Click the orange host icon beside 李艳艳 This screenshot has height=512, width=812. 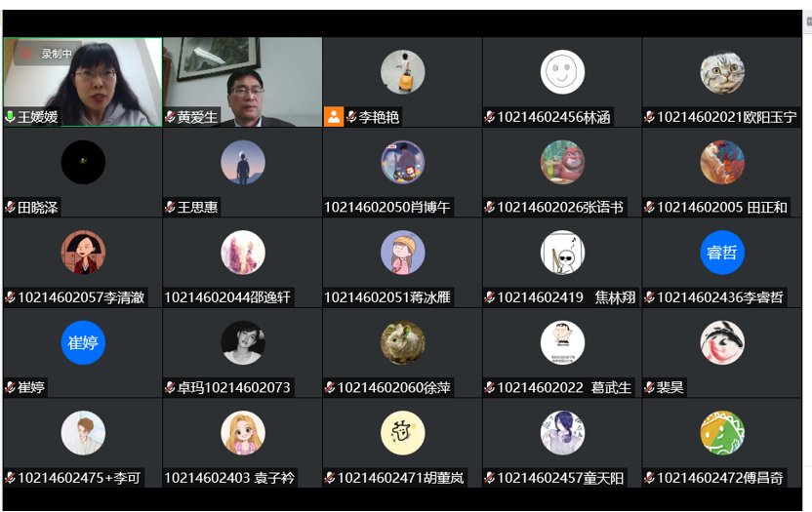click(x=334, y=117)
